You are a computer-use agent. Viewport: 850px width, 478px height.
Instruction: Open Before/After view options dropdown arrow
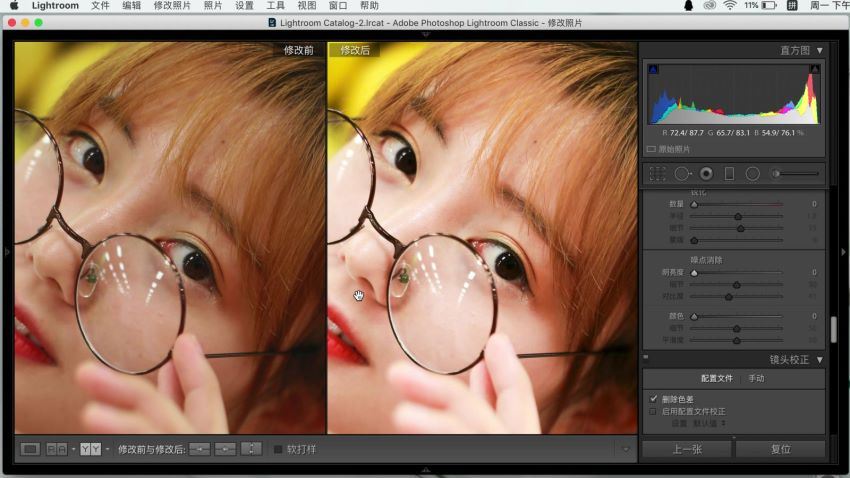pos(107,449)
